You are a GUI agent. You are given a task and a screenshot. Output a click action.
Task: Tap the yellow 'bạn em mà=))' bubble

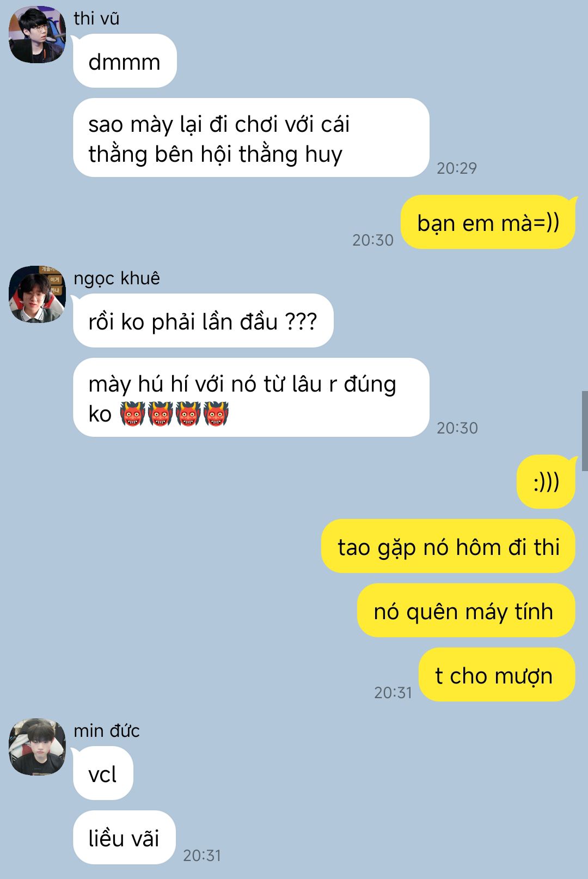[x=488, y=222]
